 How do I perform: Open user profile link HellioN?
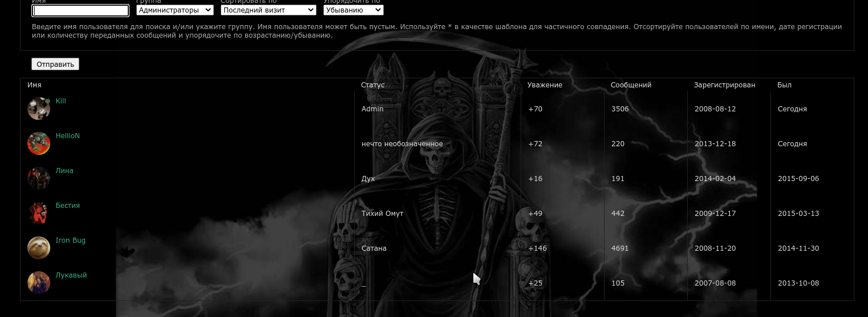tap(68, 136)
